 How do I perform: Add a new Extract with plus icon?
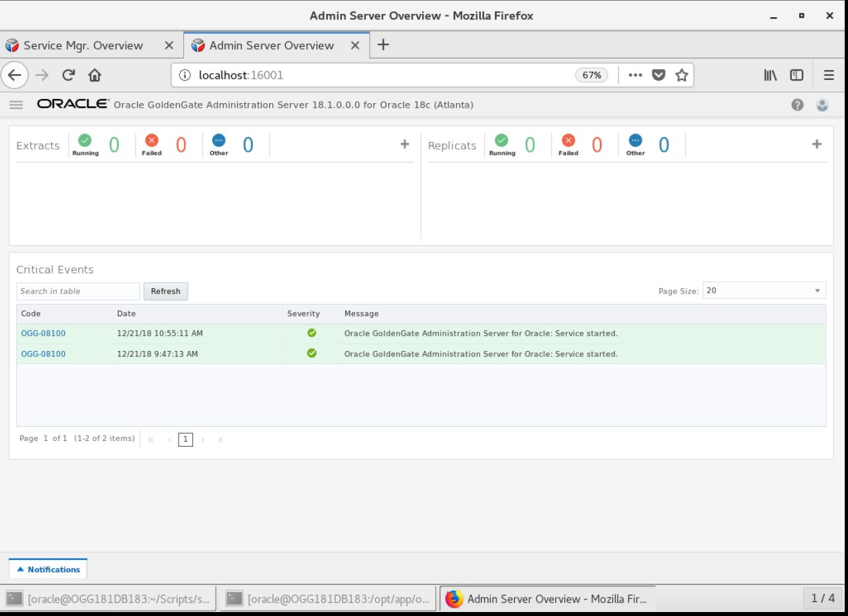(x=405, y=144)
